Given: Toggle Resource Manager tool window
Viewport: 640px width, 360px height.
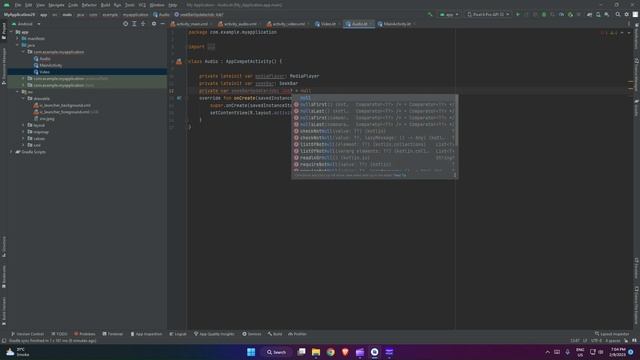Looking at the screenshot, I should 4,65.
